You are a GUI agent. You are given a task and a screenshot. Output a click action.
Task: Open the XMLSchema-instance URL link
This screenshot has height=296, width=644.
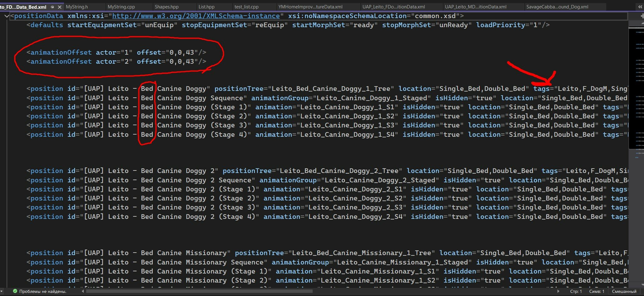(196, 16)
